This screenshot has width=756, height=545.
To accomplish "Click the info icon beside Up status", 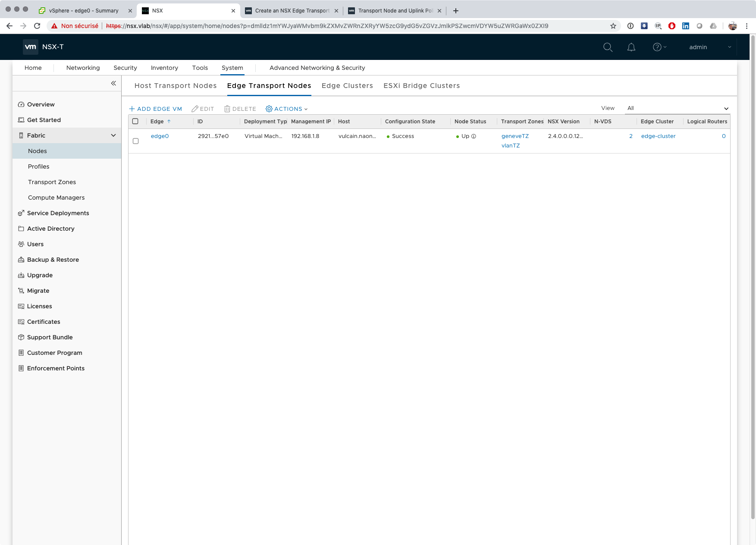I will point(474,136).
